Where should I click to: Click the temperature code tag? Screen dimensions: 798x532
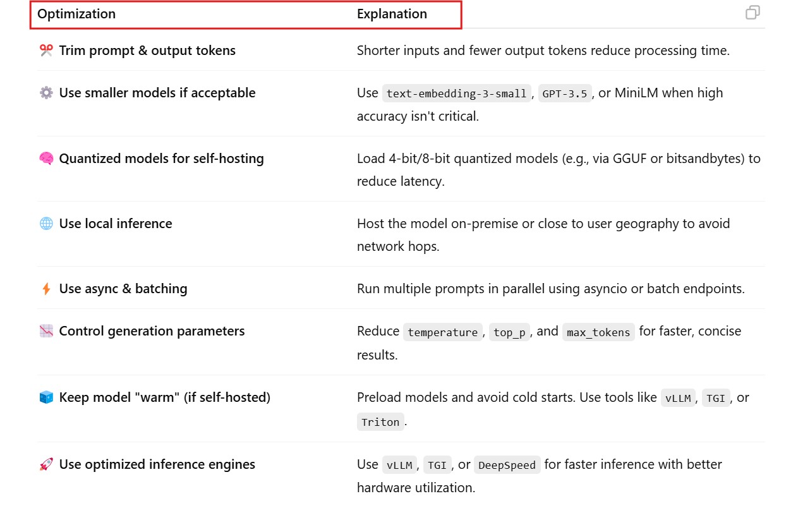[x=442, y=332]
